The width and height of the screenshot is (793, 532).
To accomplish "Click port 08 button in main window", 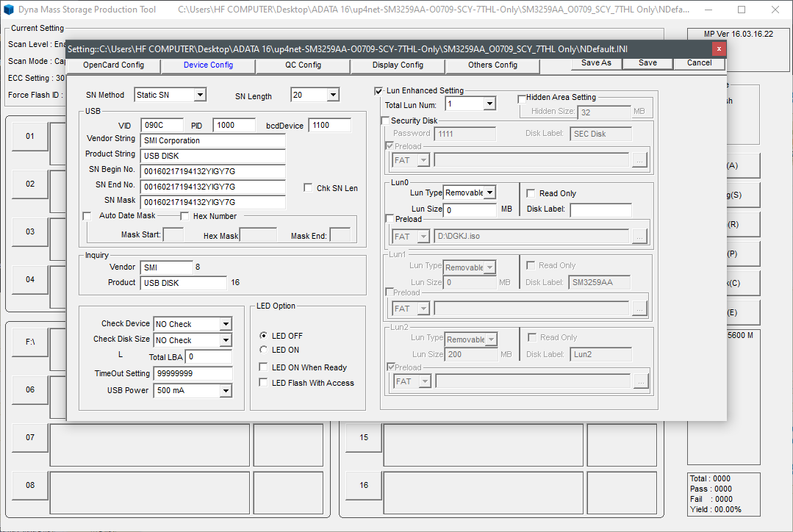I will [x=30, y=485].
